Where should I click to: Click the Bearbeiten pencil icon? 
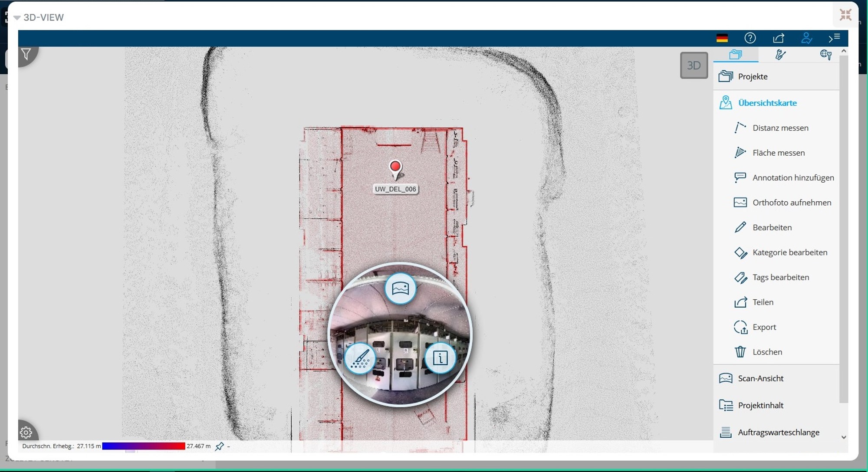coord(740,227)
